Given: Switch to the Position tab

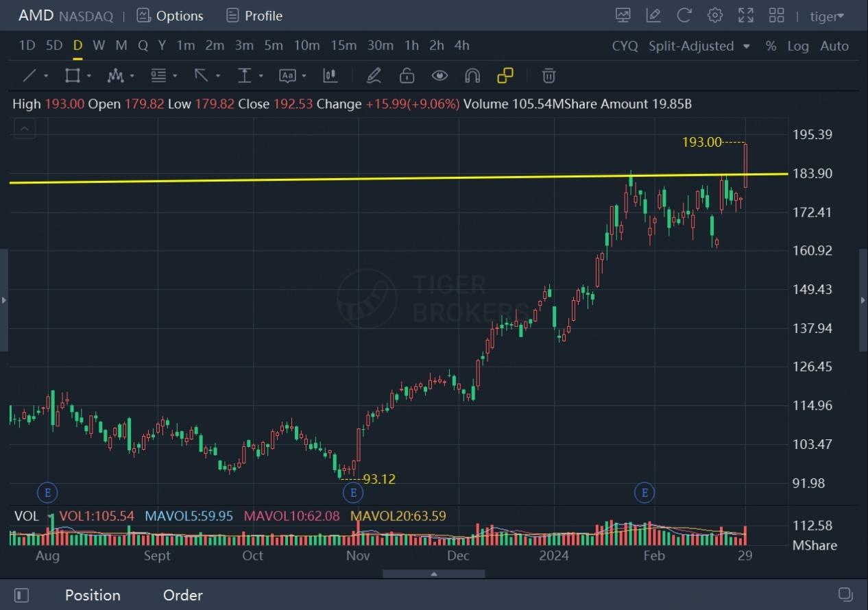Looking at the screenshot, I should tap(93, 595).
